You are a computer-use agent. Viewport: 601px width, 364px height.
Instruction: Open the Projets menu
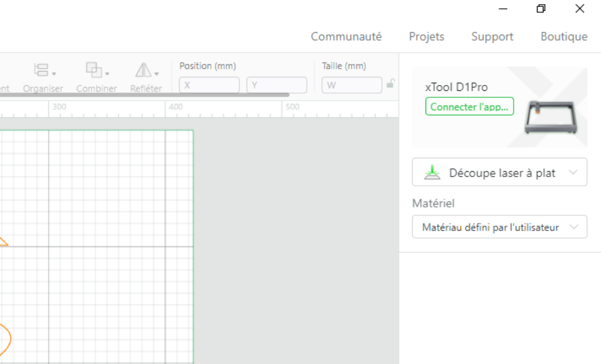pyautogui.click(x=427, y=36)
